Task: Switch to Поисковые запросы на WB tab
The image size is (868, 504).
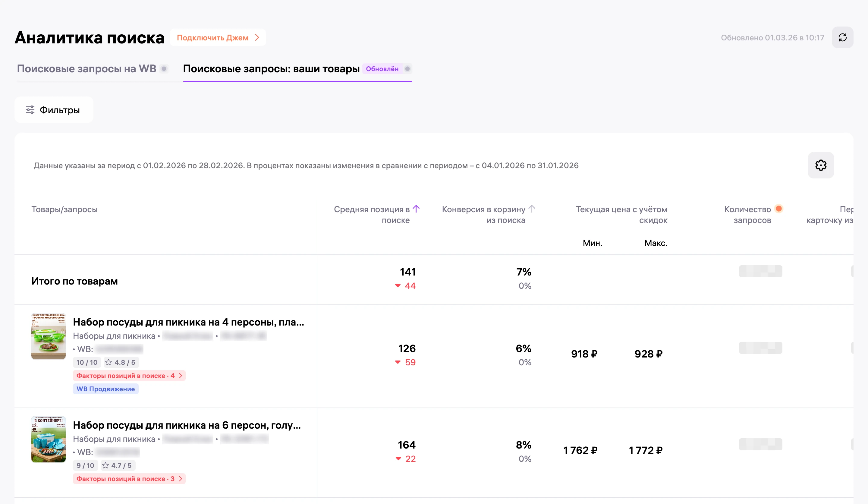Action: (x=86, y=69)
